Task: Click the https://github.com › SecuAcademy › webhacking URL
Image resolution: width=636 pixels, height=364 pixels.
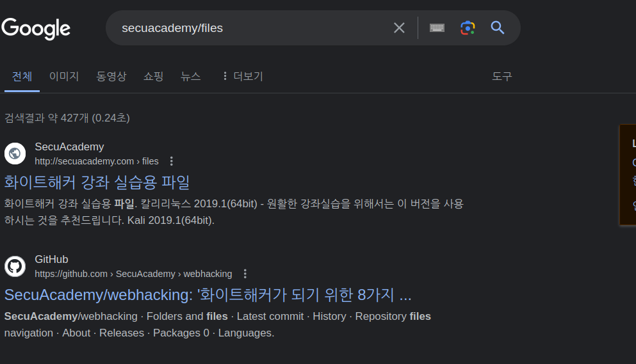Action: pyautogui.click(x=133, y=274)
